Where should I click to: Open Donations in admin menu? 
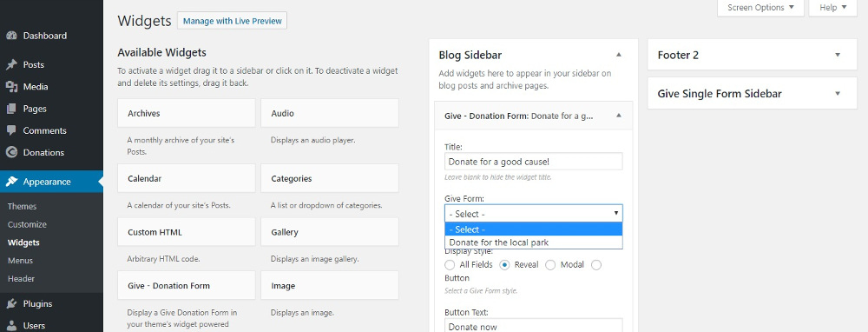pos(51,152)
